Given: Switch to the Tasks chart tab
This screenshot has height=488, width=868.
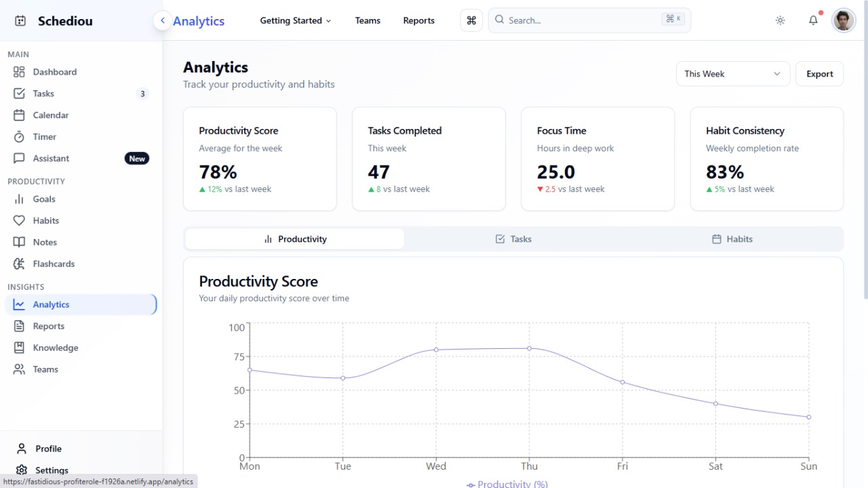Looking at the screenshot, I should [513, 239].
